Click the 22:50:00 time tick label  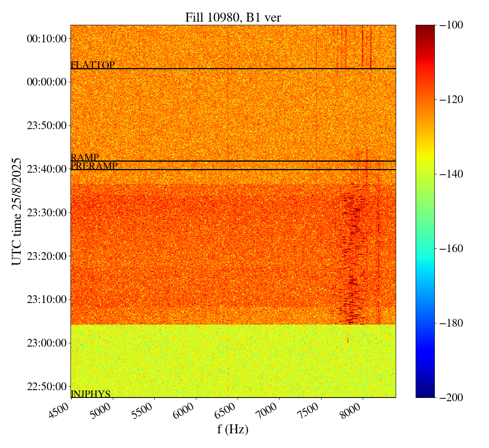pos(46,386)
